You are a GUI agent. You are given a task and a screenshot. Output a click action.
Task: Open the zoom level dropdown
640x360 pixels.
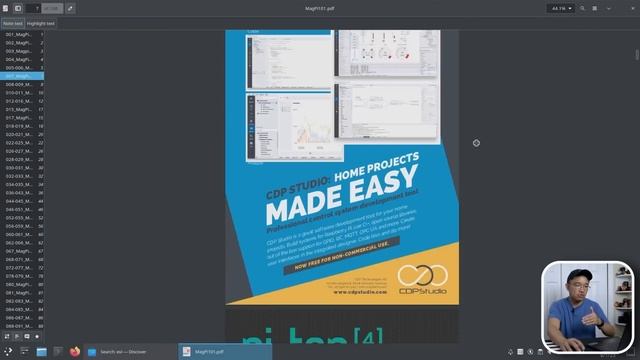561,8
